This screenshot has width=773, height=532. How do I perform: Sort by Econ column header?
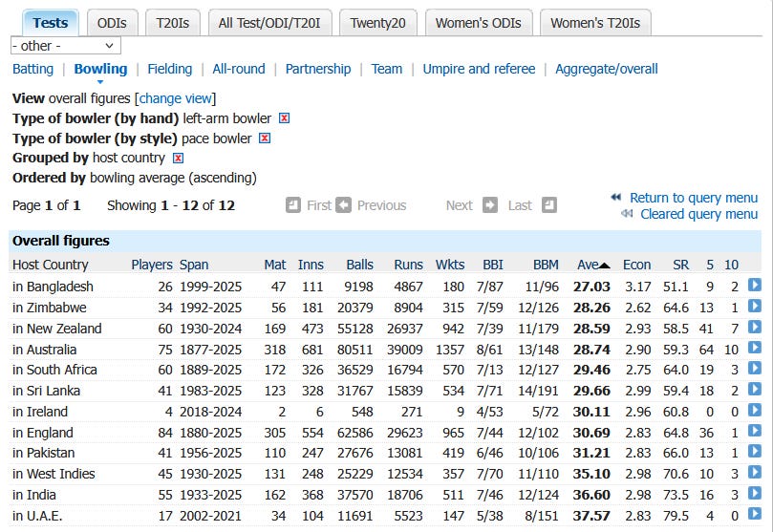coord(637,265)
